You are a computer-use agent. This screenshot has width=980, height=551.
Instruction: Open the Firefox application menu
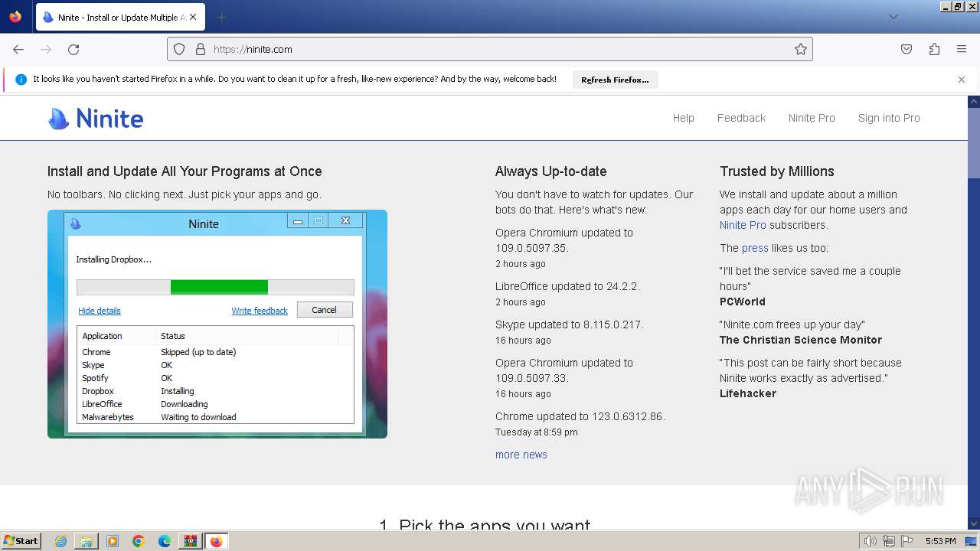click(x=962, y=49)
